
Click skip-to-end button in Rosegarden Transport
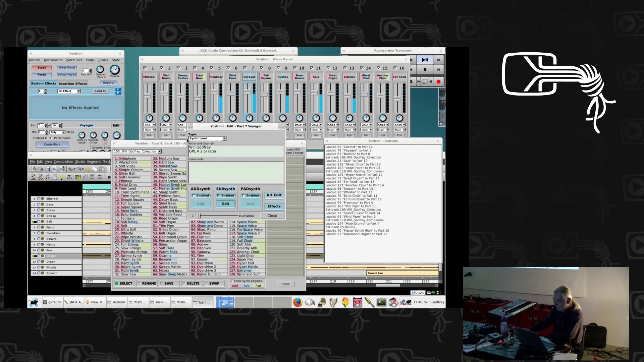(438, 70)
